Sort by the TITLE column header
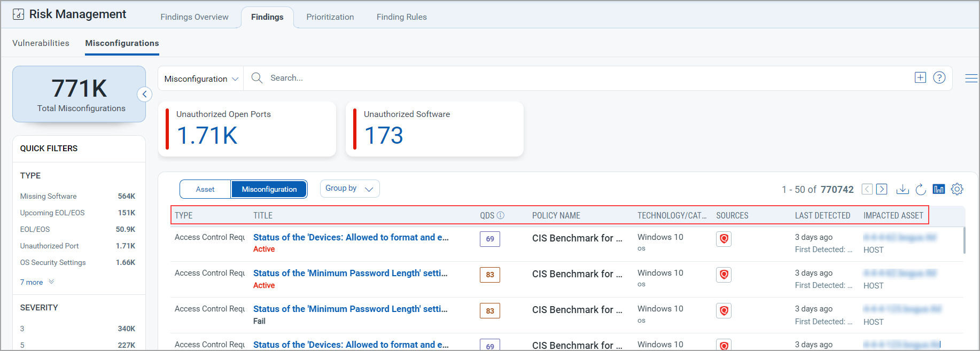 coord(263,215)
